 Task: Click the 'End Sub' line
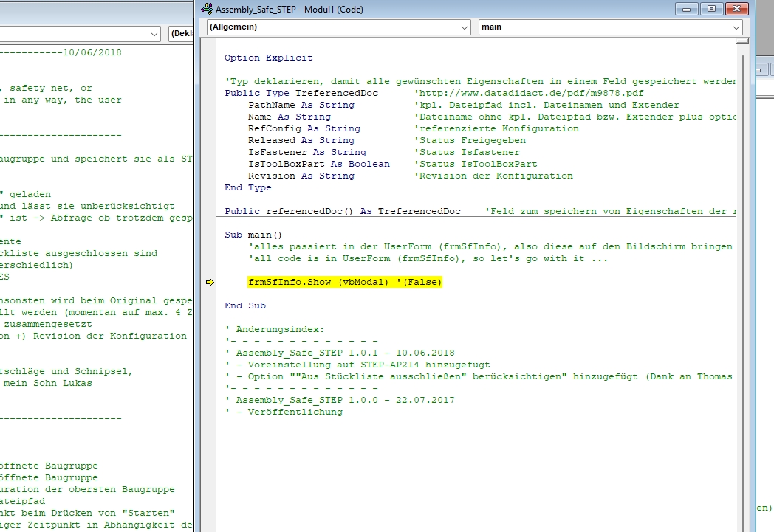coord(245,305)
